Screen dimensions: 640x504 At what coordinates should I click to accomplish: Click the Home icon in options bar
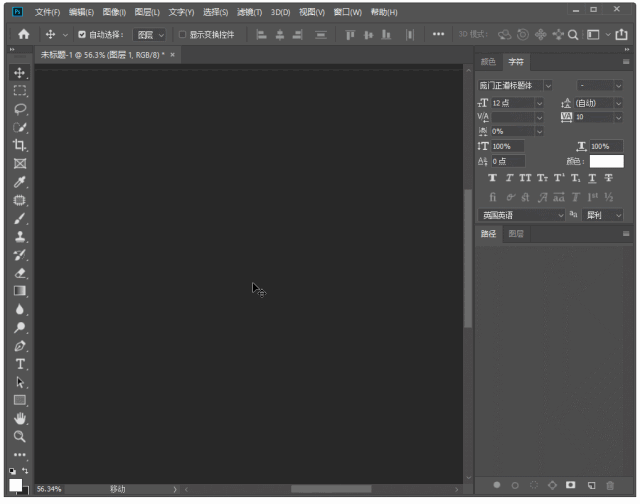[24, 34]
